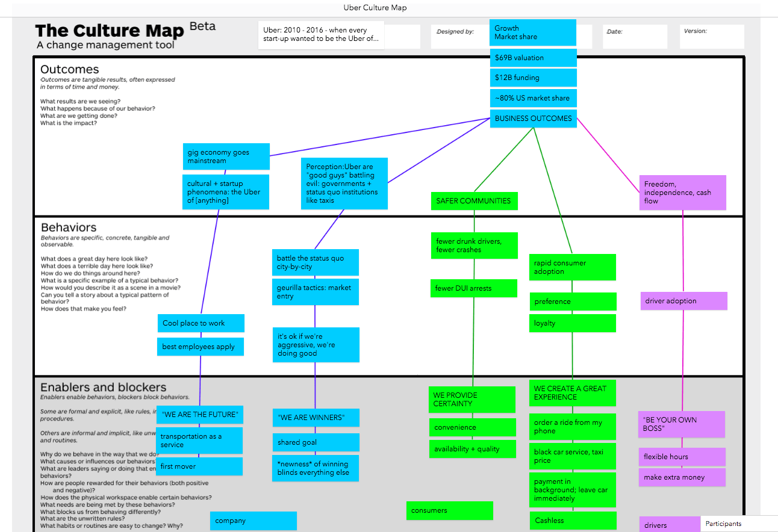Select the 'flexible hours' purple note
Screen dimensions: 778x532
click(x=682, y=457)
